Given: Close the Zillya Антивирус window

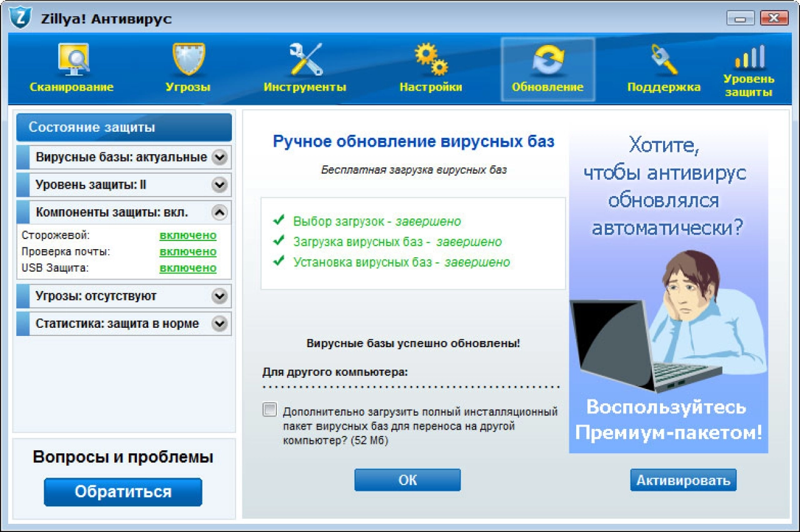Looking at the screenshot, I should (x=774, y=18).
